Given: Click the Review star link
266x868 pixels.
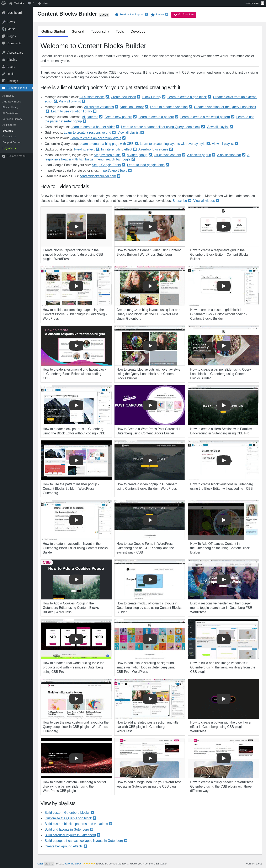Looking at the screenshot, I should coord(160,15).
